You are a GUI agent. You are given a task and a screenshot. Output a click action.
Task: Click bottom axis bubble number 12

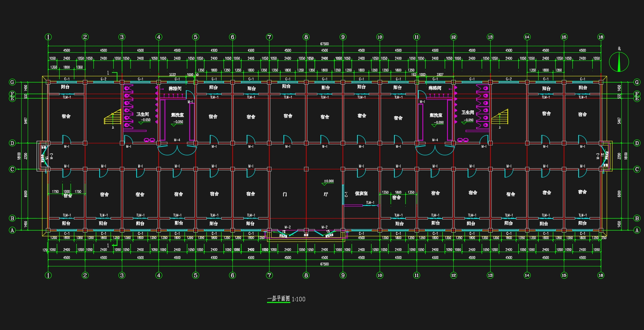pos(453,275)
